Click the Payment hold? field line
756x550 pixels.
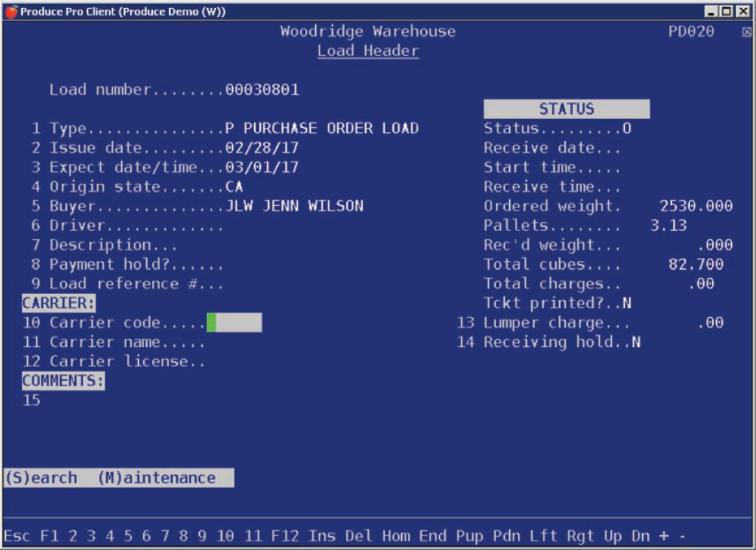click(x=127, y=265)
